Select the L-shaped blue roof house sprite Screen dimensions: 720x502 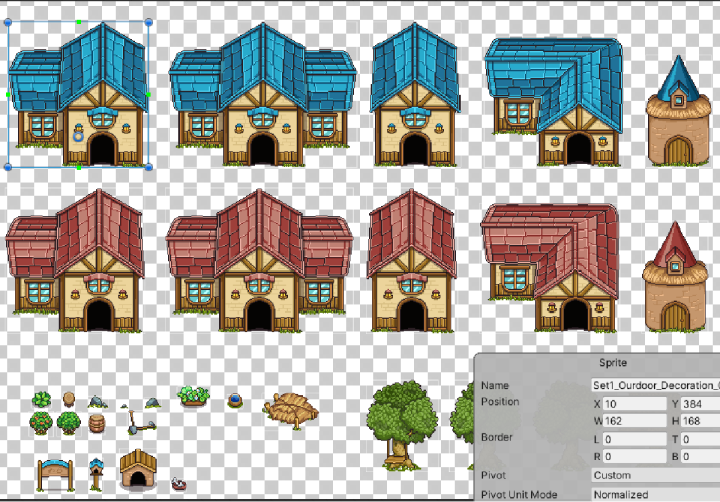point(550,101)
